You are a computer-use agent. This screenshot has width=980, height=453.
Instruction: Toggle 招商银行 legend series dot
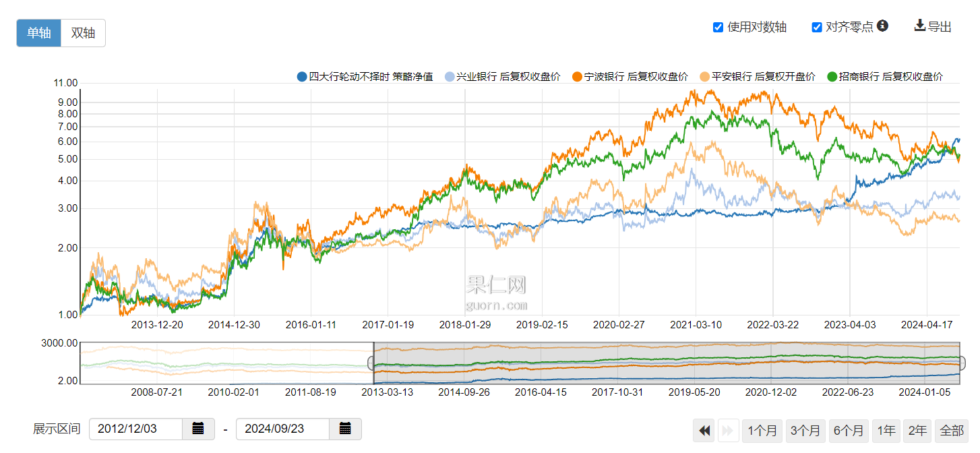832,77
